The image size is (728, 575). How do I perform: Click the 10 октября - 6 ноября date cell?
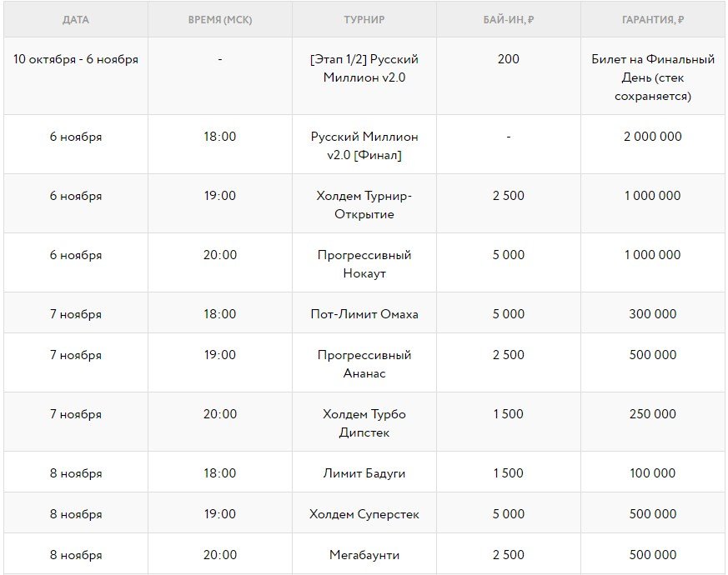point(76,59)
